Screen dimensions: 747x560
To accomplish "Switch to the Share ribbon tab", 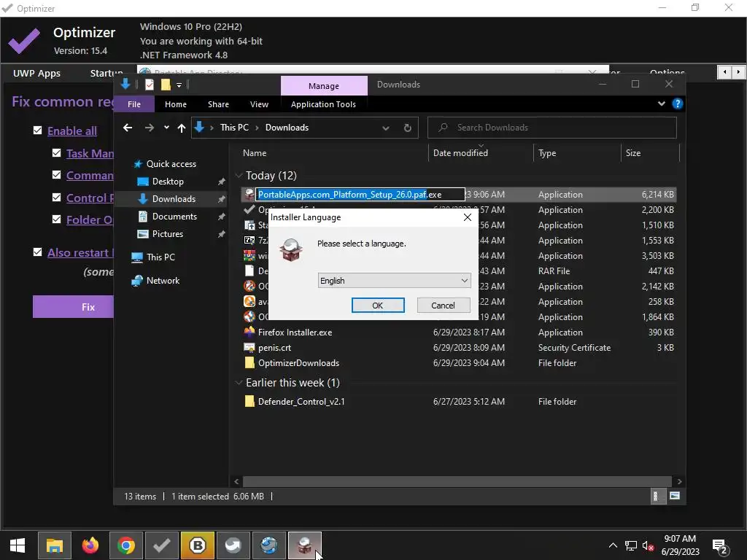I will (x=218, y=104).
